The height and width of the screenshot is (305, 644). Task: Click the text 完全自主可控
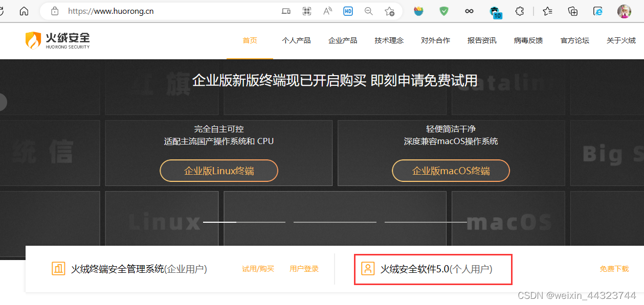219,129
